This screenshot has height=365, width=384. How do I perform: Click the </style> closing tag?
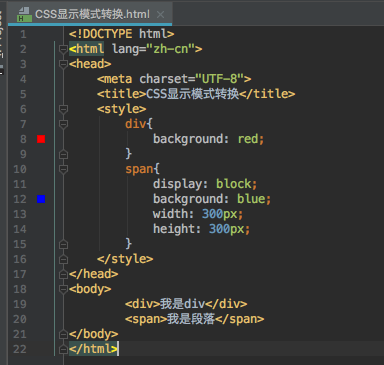pos(125,259)
